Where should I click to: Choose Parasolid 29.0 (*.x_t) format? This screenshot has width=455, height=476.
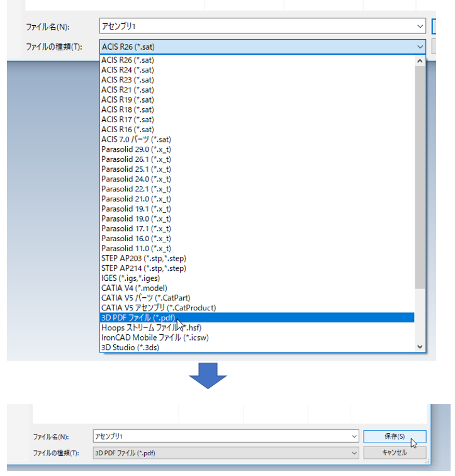(257, 149)
